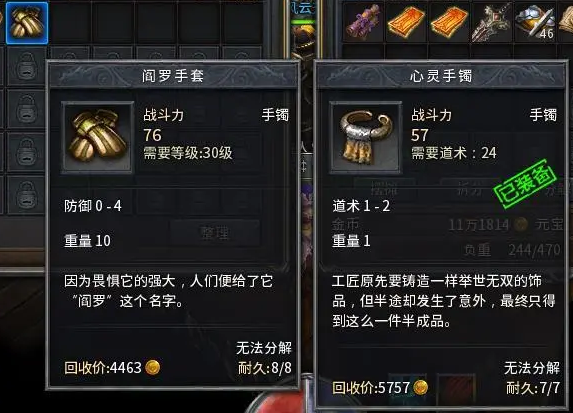The image size is (573, 413).
Task: Click the large 阎罗手套 gloves tooltip image
Action: tap(98, 137)
